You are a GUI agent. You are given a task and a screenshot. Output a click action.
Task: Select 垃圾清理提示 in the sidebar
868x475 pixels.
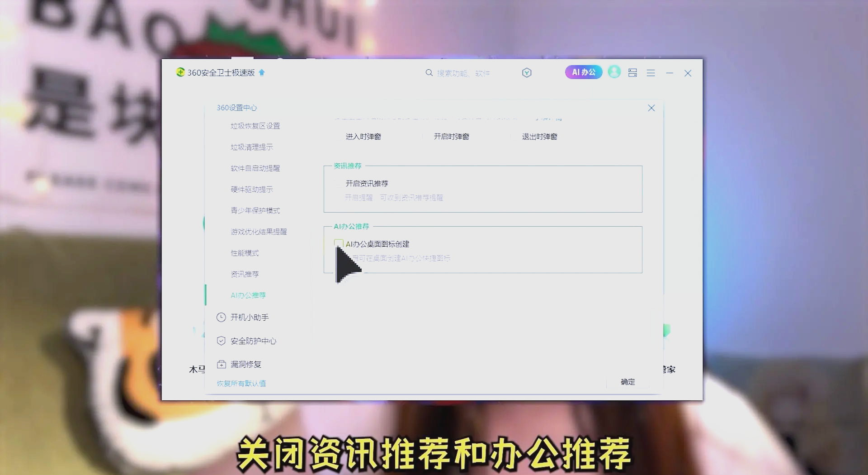252,147
